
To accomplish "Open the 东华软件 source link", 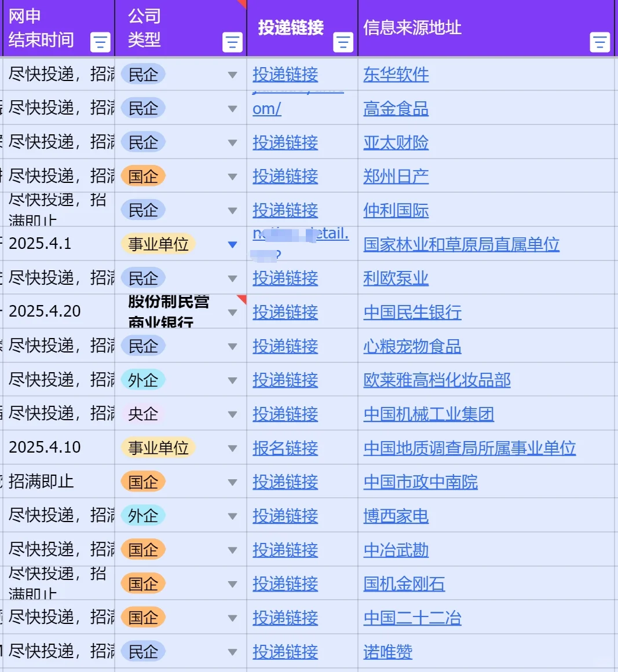I will point(396,75).
